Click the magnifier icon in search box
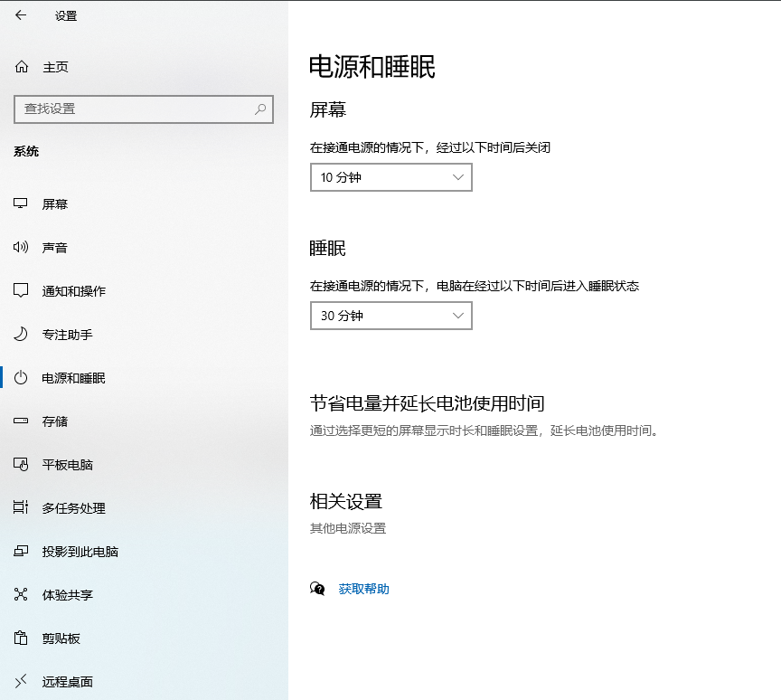Screen dimensions: 781x700 pyautogui.click(x=260, y=109)
